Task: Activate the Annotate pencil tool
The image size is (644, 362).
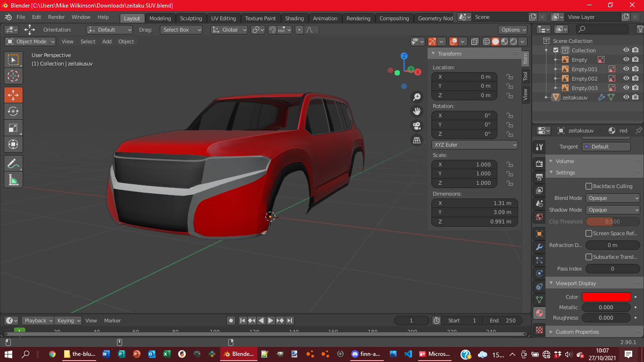Action: [13, 164]
